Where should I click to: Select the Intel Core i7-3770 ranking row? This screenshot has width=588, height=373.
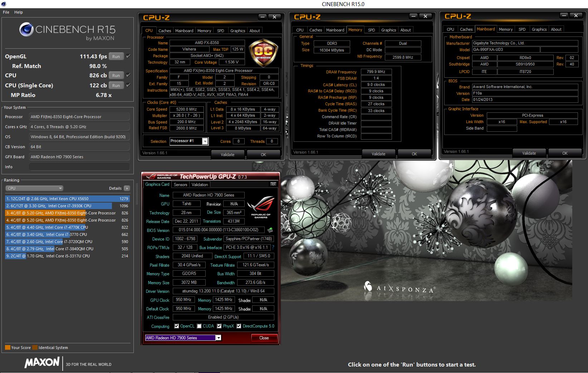67,234
